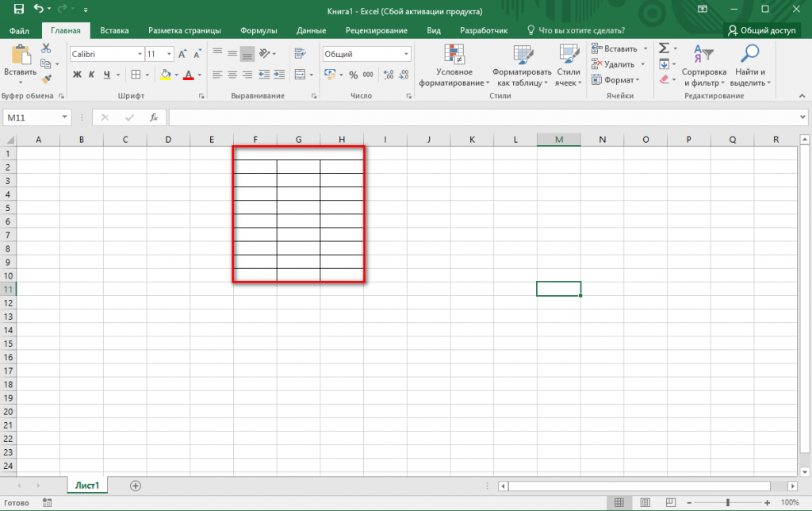Toggle bold formatting (Ж)
Image resolution: width=812 pixels, height=511 pixels.
coord(77,75)
